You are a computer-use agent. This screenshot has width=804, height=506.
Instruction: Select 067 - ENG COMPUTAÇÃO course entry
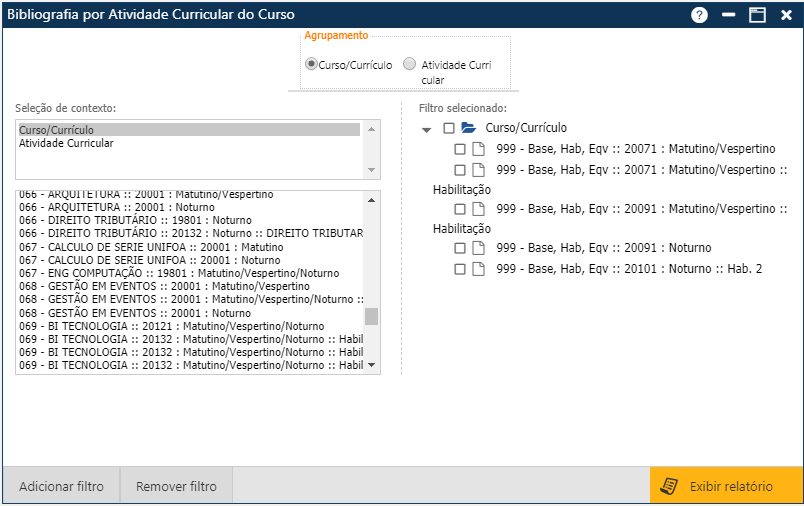pos(150,272)
